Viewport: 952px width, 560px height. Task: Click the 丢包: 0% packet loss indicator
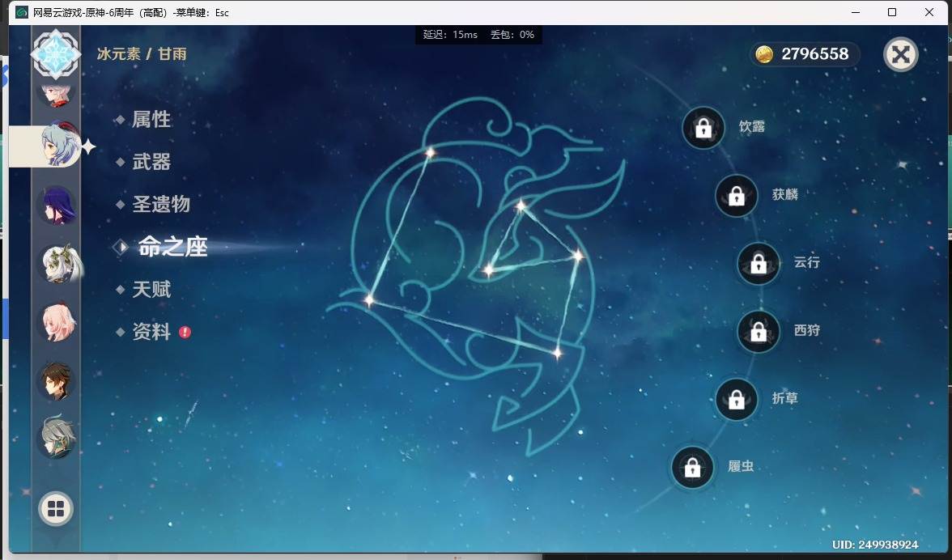point(512,35)
